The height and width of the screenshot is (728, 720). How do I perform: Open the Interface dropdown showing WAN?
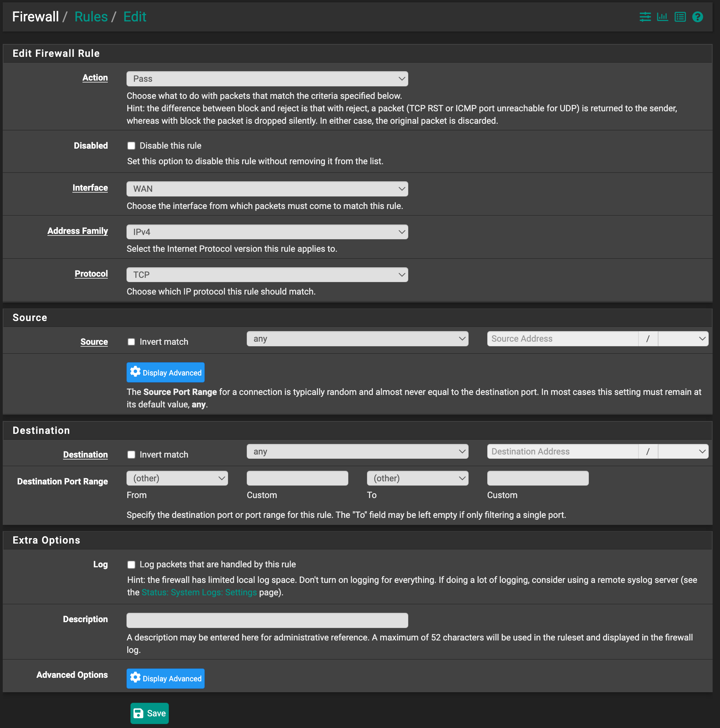[x=267, y=188]
